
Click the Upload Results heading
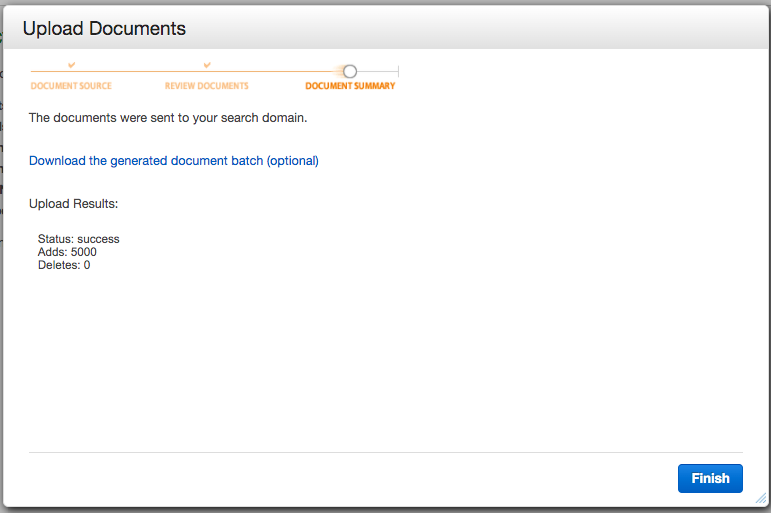point(73,204)
